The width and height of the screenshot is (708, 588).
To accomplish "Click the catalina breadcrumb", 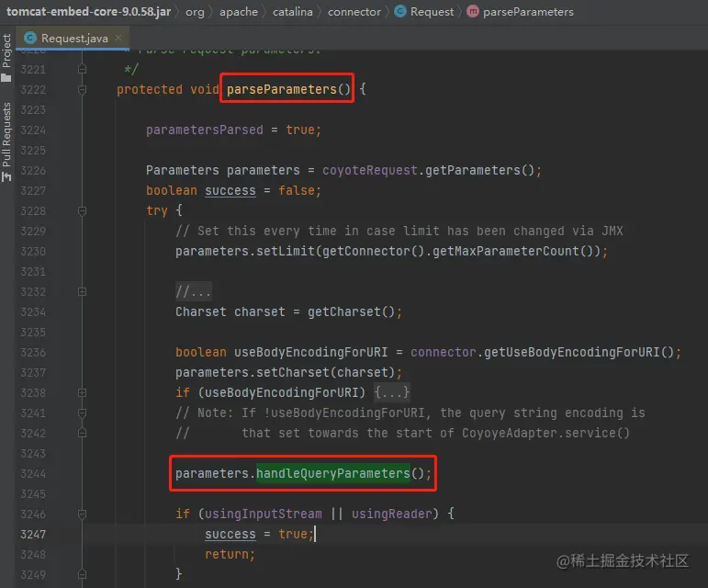I will (293, 12).
